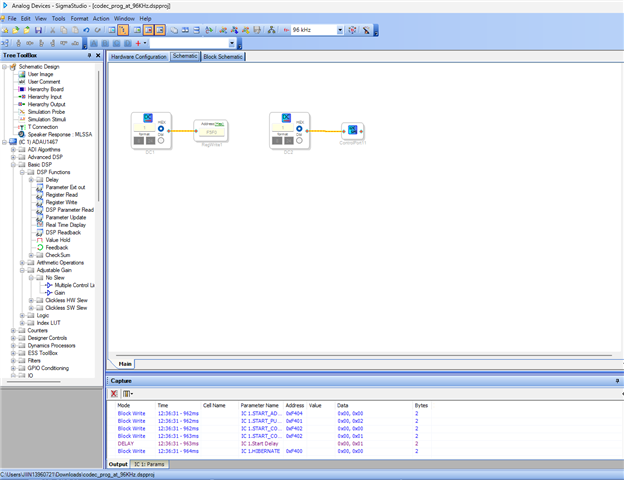624x480 pixels.
Task: Select Parameter Update in tree
Action: pos(66,217)
